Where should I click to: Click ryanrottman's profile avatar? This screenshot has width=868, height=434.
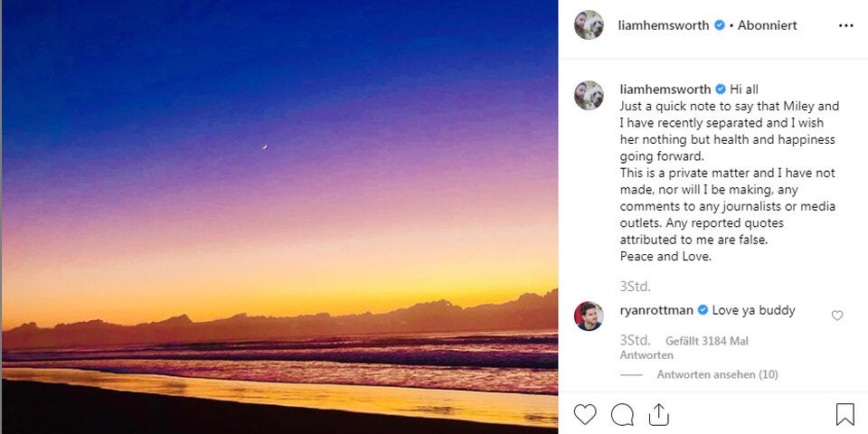tap(589, 316)
